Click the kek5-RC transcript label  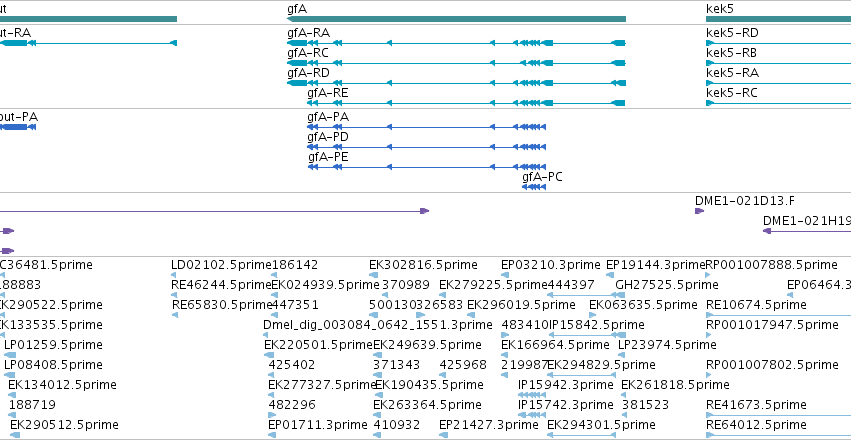[x=732, y=93]
